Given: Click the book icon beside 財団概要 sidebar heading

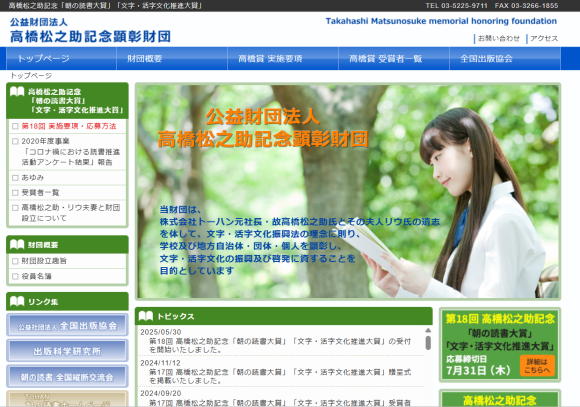Looking at the screenshot, I should tap(17, 245).
